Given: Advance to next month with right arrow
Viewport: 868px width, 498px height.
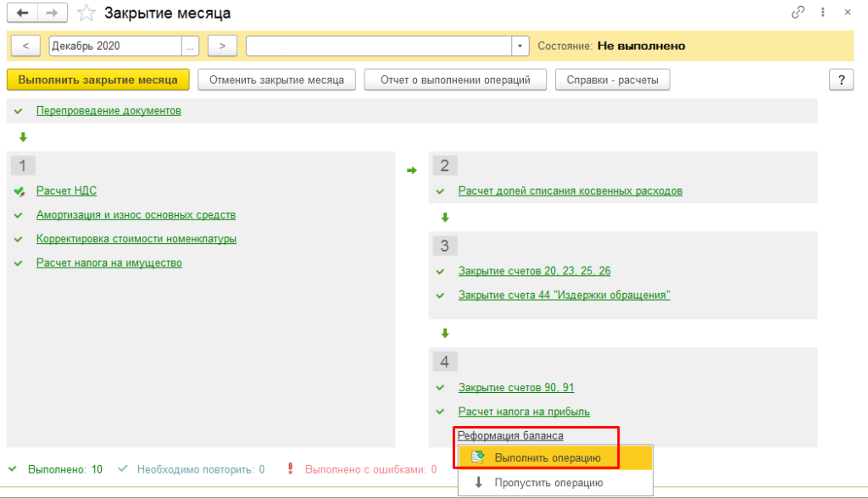Looking at the screenshot, I should pos(222,46).
